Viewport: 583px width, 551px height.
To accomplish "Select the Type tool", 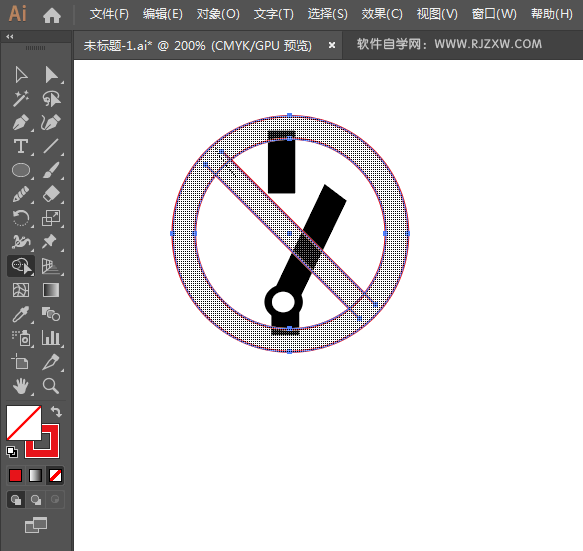I will (x=20, y=146).
